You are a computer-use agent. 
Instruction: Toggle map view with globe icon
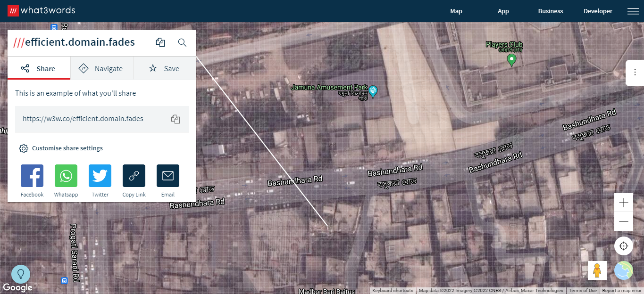point(624,270)
